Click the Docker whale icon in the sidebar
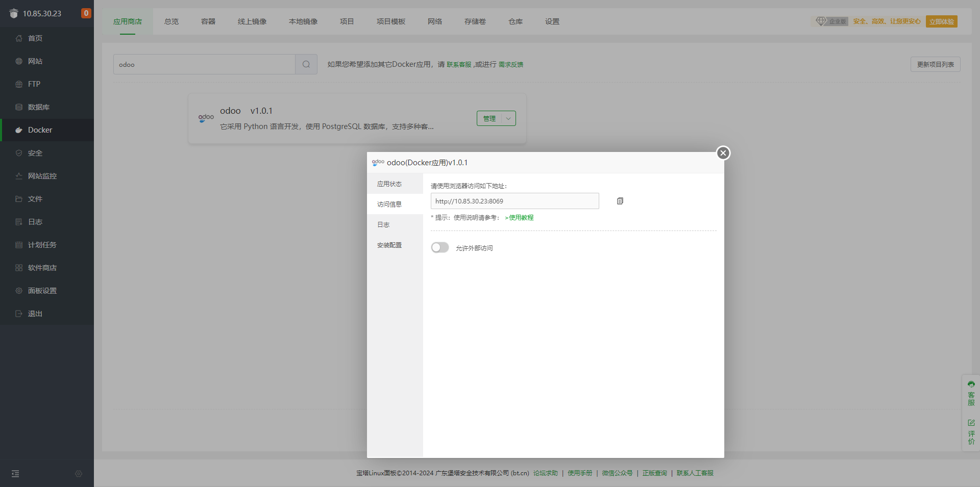Screen dimensions: 980x487 coord(19,130)
